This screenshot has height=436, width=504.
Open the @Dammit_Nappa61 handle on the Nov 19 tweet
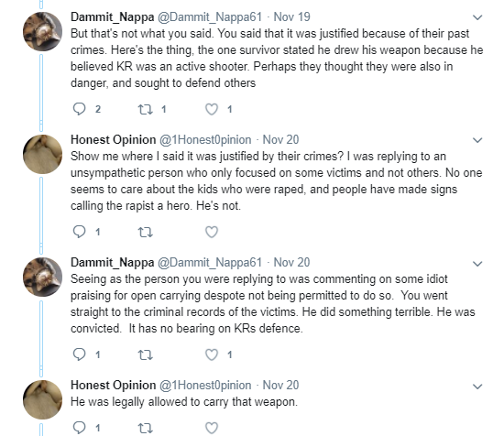click(210, 17)
